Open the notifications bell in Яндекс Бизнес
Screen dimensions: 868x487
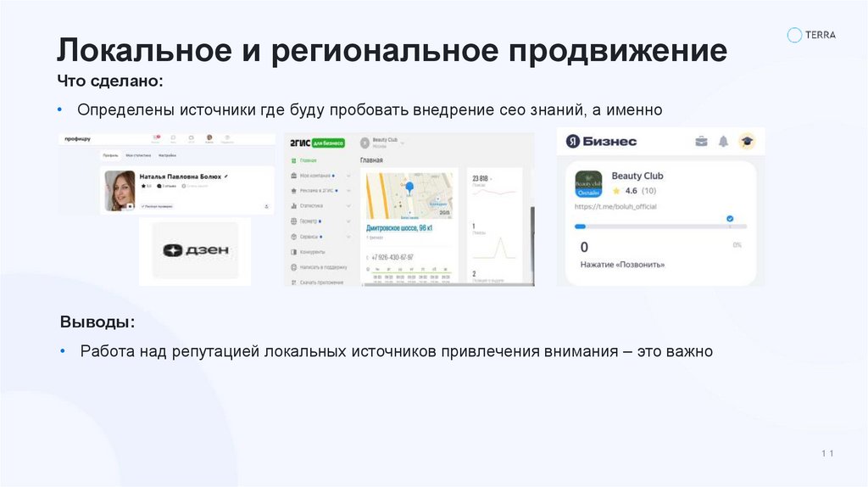point(724,142)
